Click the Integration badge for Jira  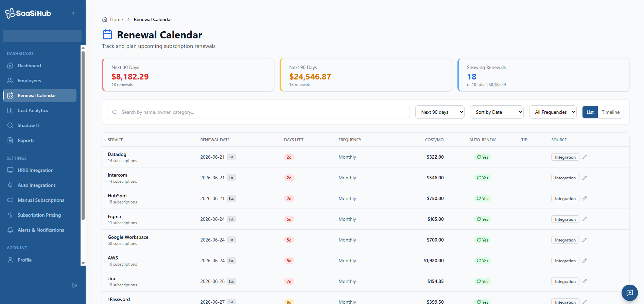tap(565, 282)
